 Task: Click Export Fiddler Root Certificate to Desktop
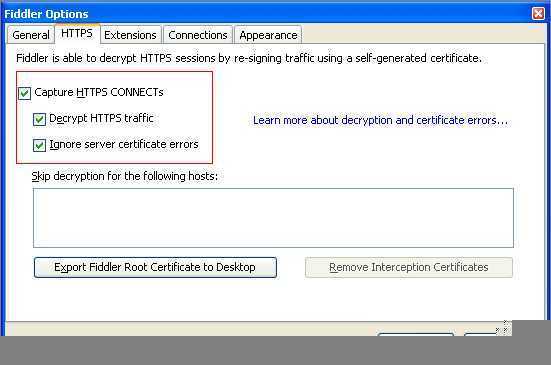click(x=155, y=267)
